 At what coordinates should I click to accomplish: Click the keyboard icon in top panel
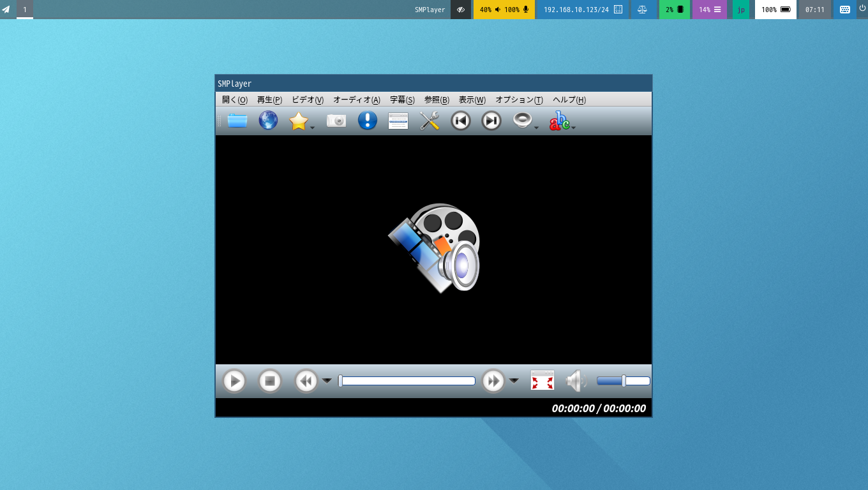pyautogui.click(x=845, y=10)
